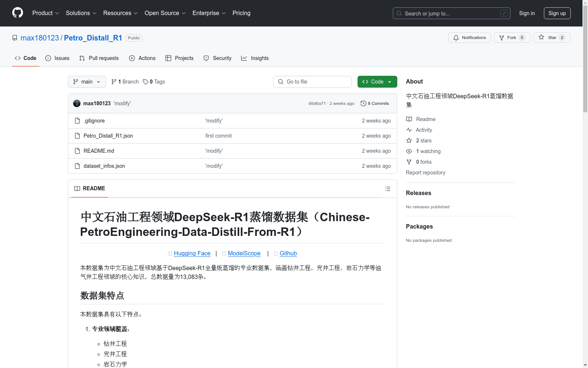Open the Projects tab
The image size is (588, 368).
[x=179, y=58]
